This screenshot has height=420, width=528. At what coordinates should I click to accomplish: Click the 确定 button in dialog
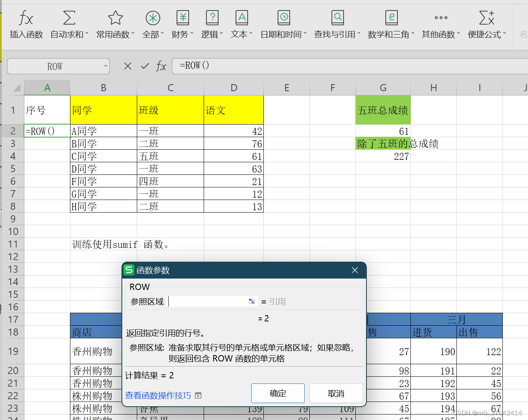[x=278, y=393]
